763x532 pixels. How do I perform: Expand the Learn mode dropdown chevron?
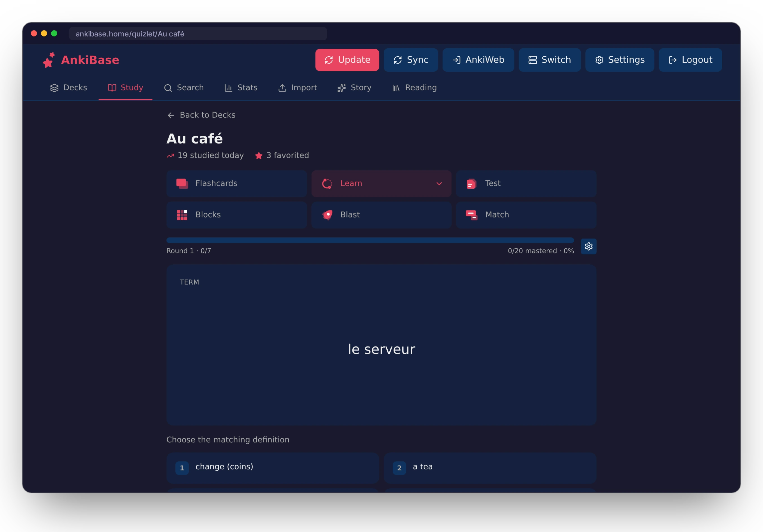pyautogui.click(x=439, y=184)
